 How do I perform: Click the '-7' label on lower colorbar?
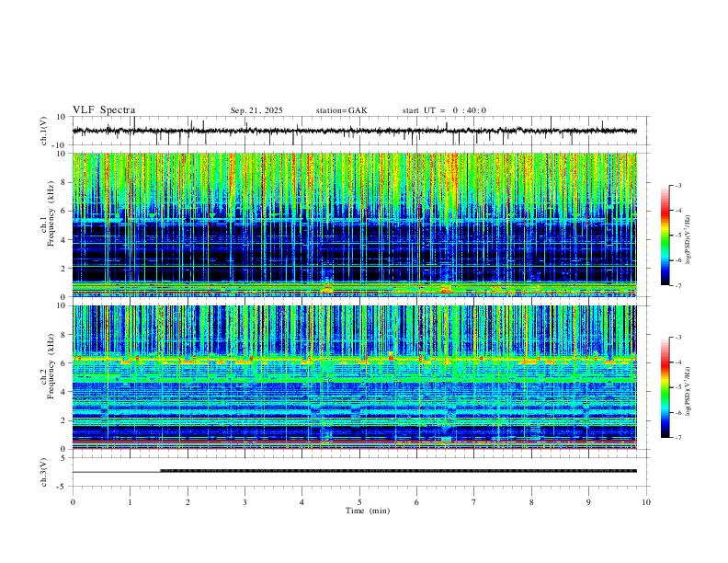pyautogui.click(x=678, y=437)
